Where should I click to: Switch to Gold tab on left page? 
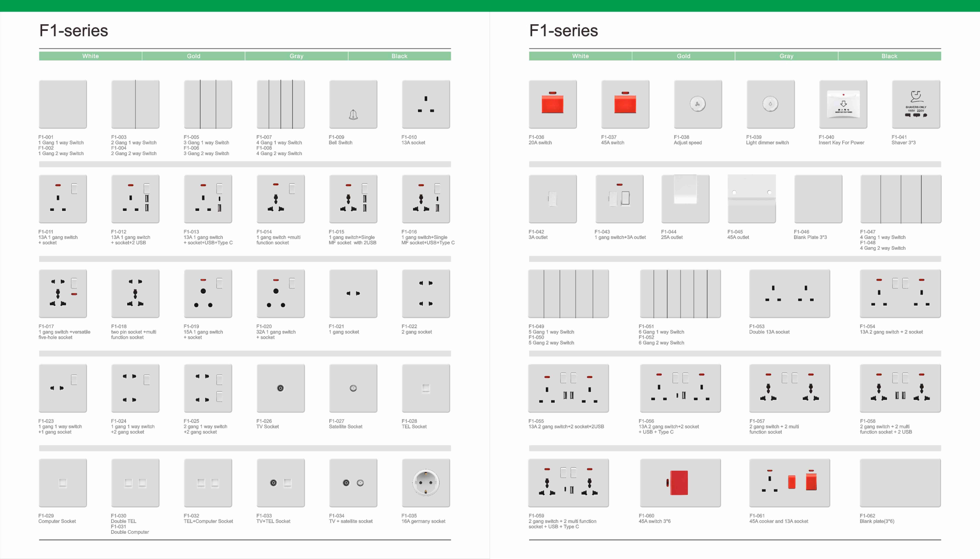pyautogui.click(x=193, y=56)
